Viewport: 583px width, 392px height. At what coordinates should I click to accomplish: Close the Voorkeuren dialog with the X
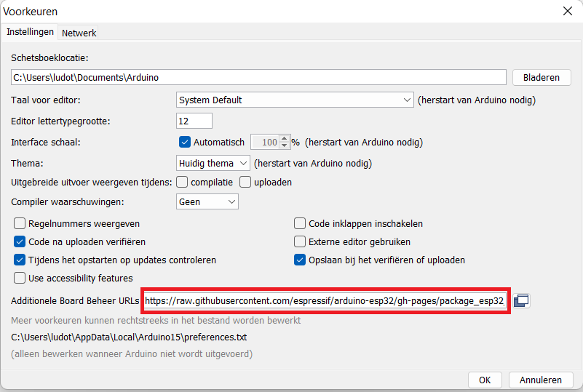[x=568, y=11]
